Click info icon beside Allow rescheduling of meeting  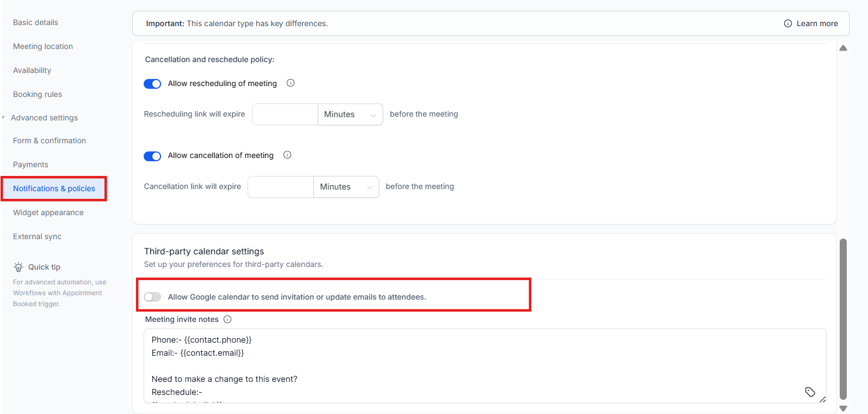pos(291,83)
